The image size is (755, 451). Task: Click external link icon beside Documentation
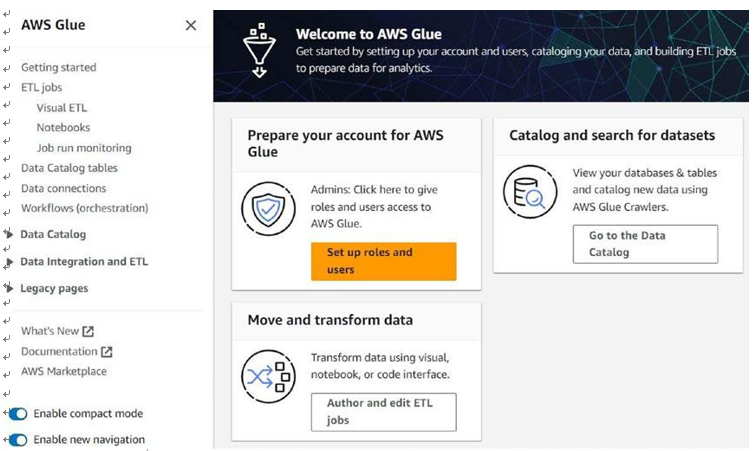click(x=106, y=352)
